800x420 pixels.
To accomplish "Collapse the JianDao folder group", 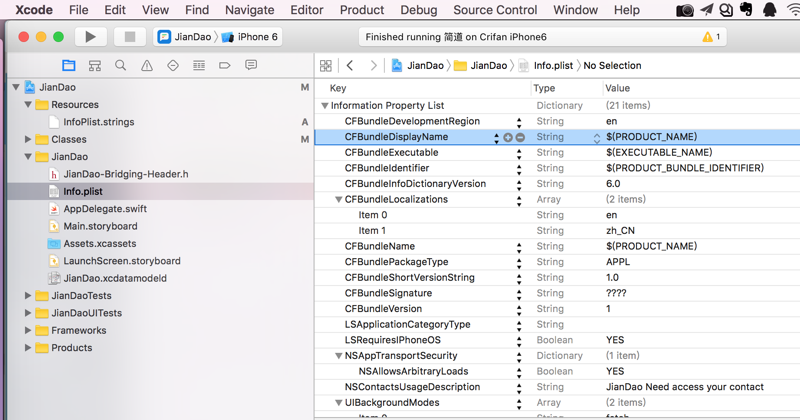I will point(28,157).
